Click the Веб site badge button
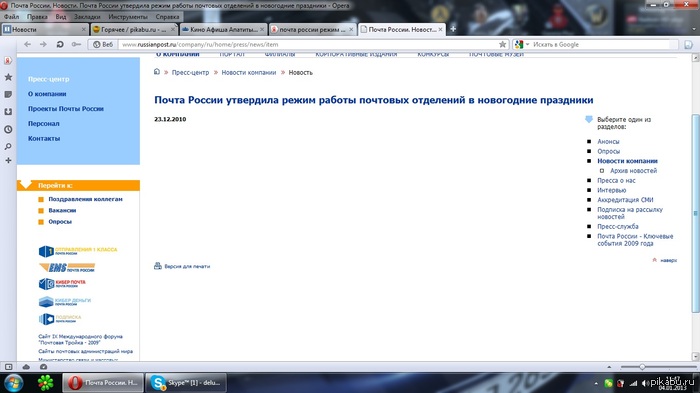 coord(103,44)
